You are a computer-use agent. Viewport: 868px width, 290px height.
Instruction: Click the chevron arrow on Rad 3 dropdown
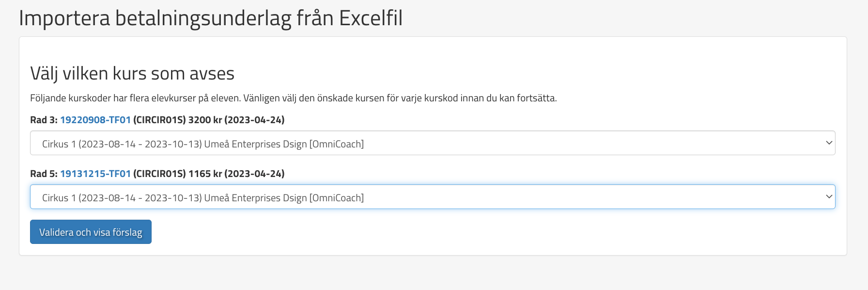click(828, 143)
